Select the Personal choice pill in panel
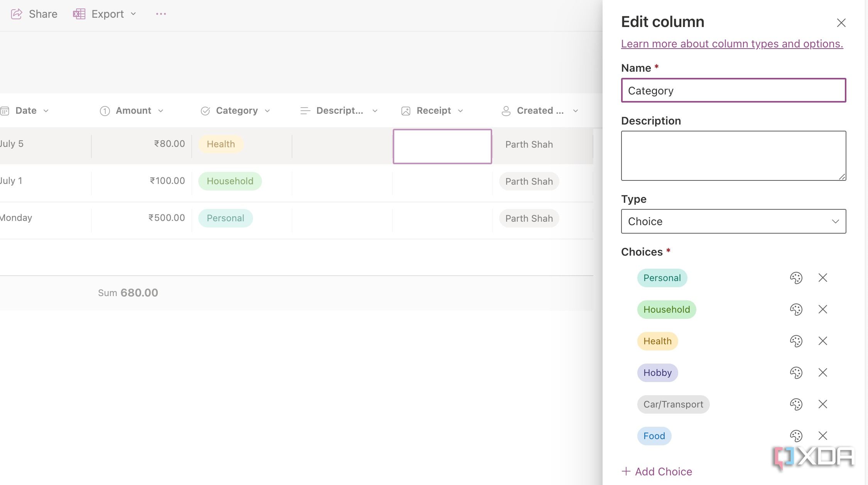This screenshot has height=485, width=868. tap(662, 278)
